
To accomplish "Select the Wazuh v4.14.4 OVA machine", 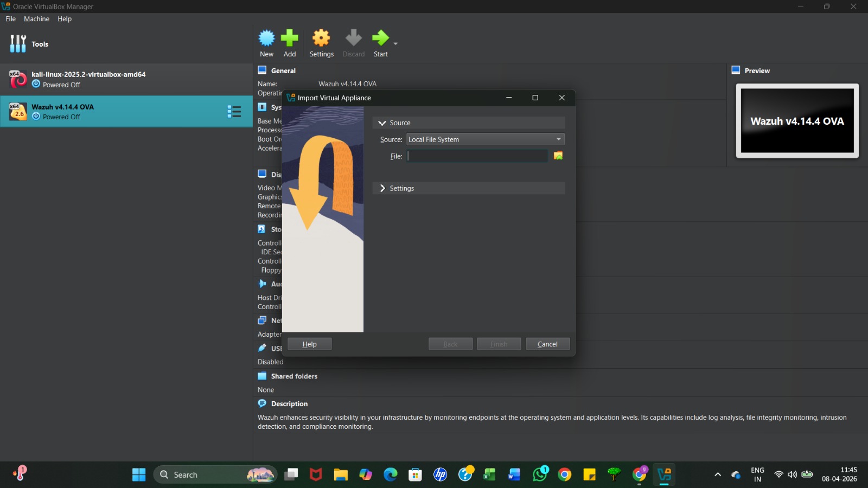I will (126, 112).
